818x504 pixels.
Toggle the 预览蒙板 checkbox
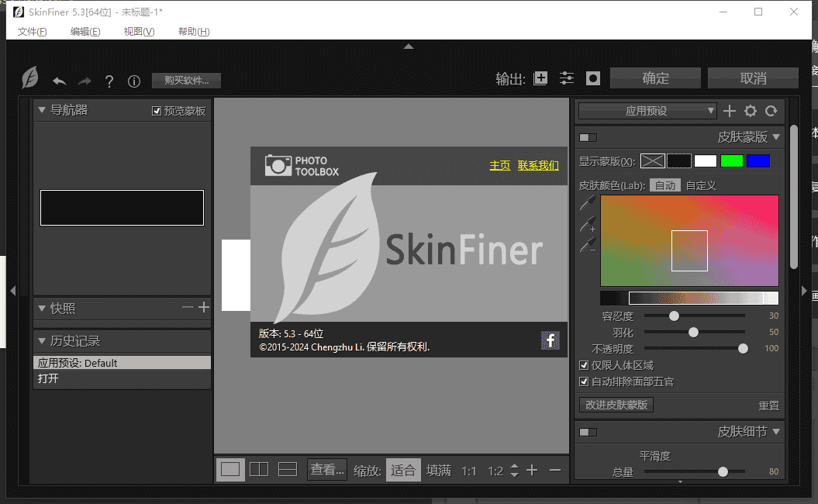[x=157, y=111]
